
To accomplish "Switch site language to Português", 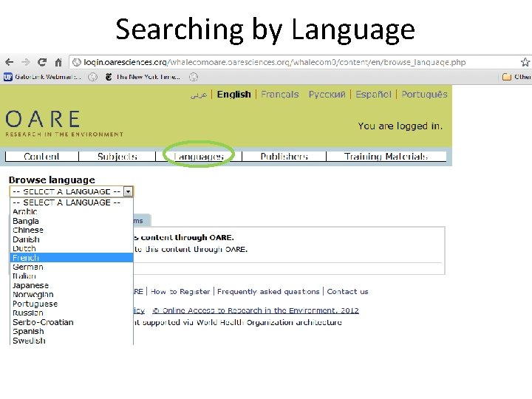I will [x=424, y=95].
